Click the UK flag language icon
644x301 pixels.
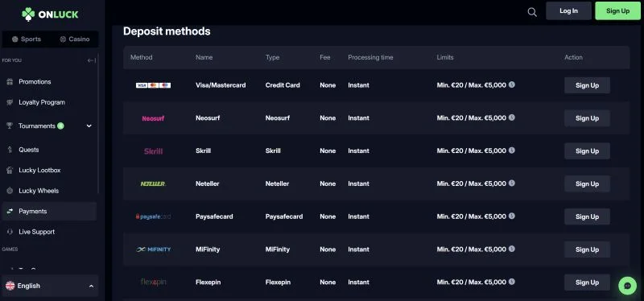pyautogui.click(x=10, y=286)
